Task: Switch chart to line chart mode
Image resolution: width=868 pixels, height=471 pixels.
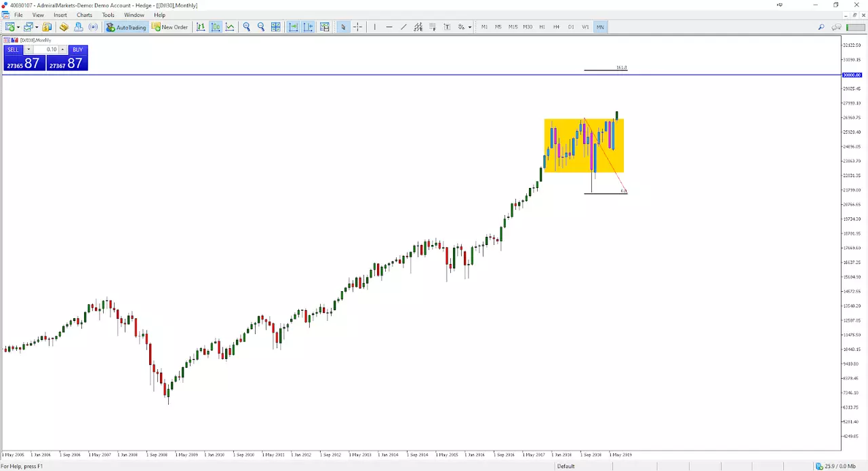Action: click(x=231, y=27)
